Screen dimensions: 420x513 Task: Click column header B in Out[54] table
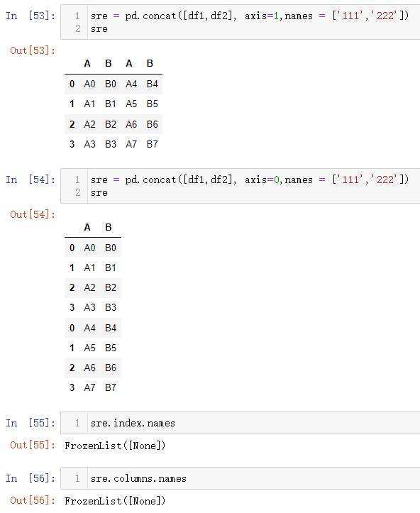109,227
